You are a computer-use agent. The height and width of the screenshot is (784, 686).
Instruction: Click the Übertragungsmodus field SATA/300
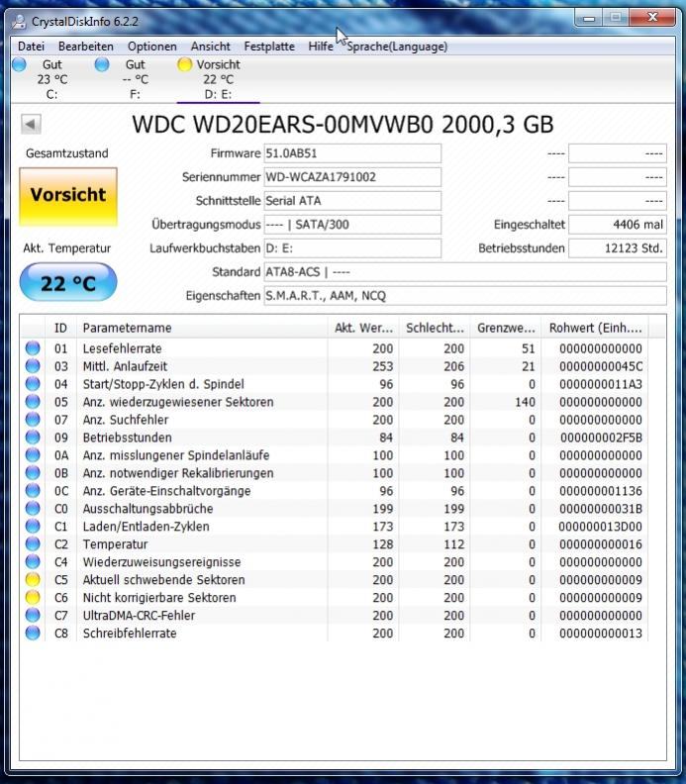point(352,225)
